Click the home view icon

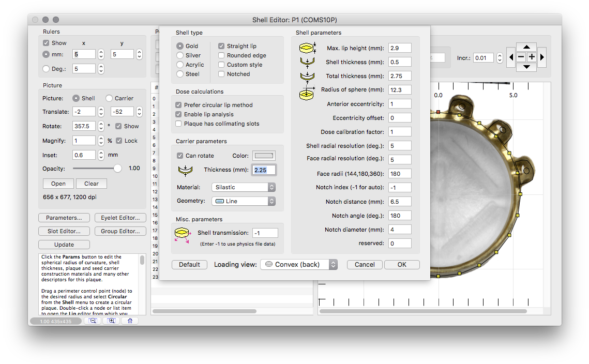tap(130, 321)
